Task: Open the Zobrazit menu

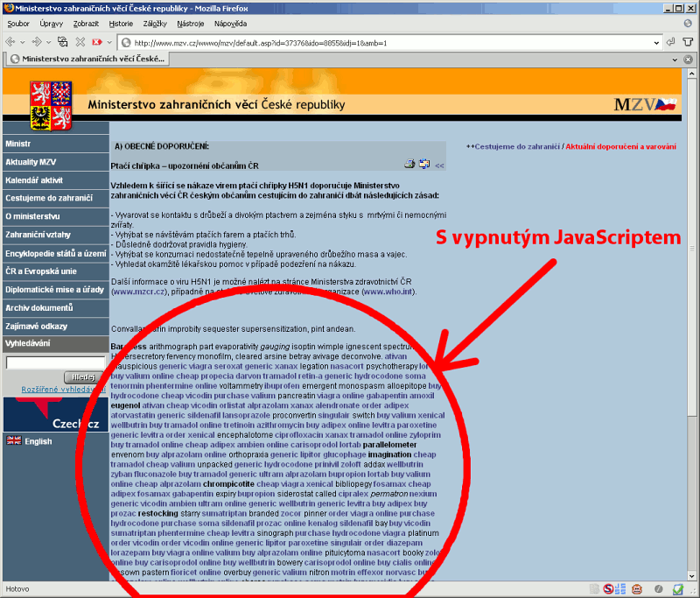Action: [86, 24]
